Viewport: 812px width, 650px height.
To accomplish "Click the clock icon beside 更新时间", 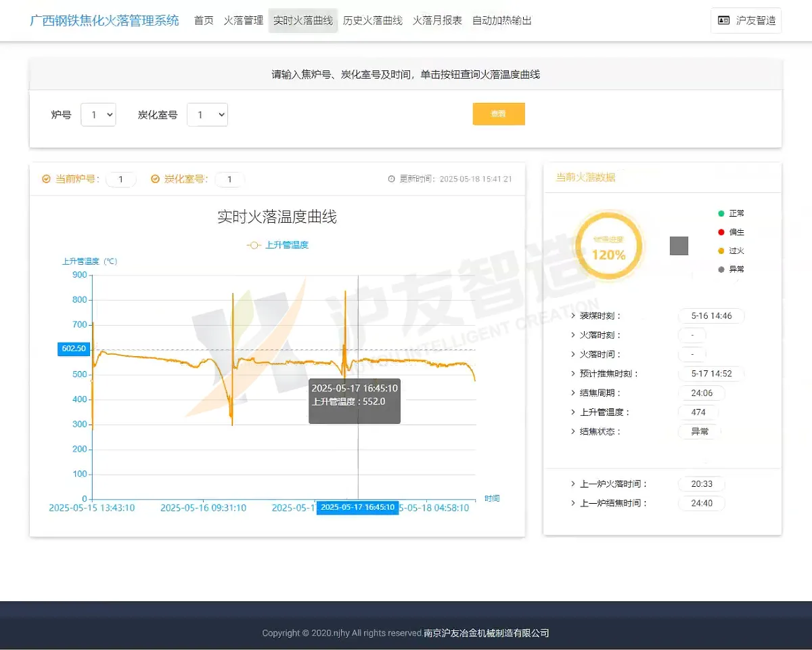I will (391, 179).
